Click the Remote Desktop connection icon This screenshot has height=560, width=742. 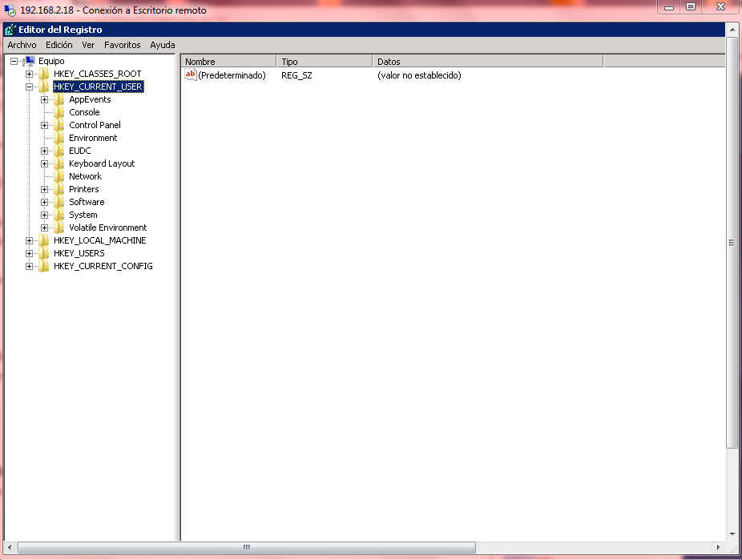9,10
